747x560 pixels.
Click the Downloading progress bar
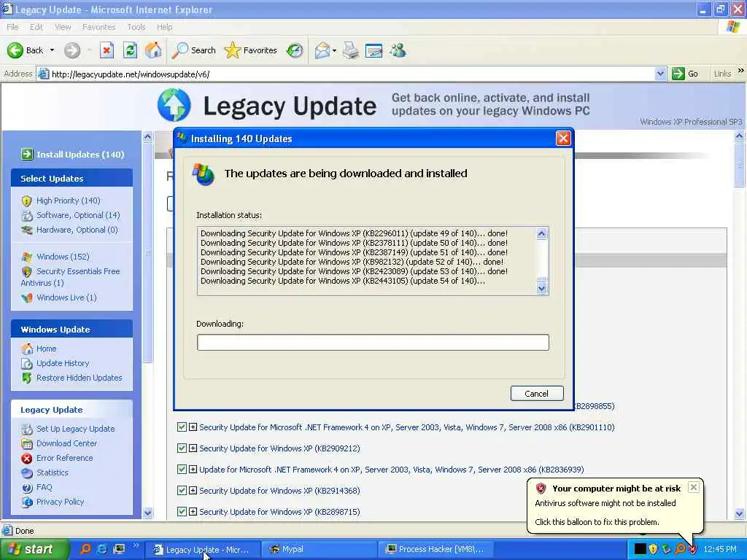[373, 343]
